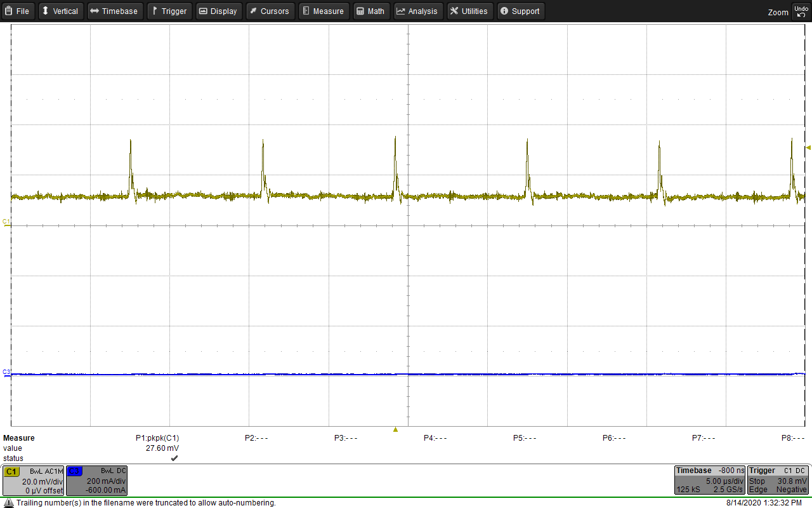
Task: Open the Trigger menu
Action: [170, 11]
